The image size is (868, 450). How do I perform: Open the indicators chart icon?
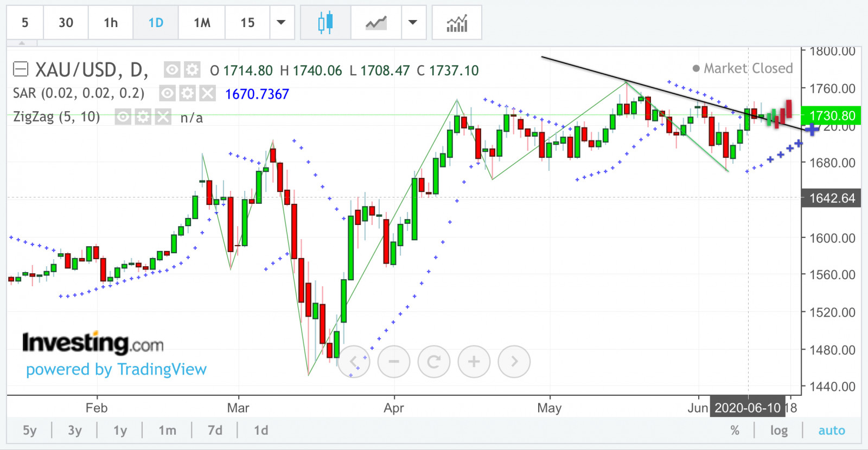(457, 23)
